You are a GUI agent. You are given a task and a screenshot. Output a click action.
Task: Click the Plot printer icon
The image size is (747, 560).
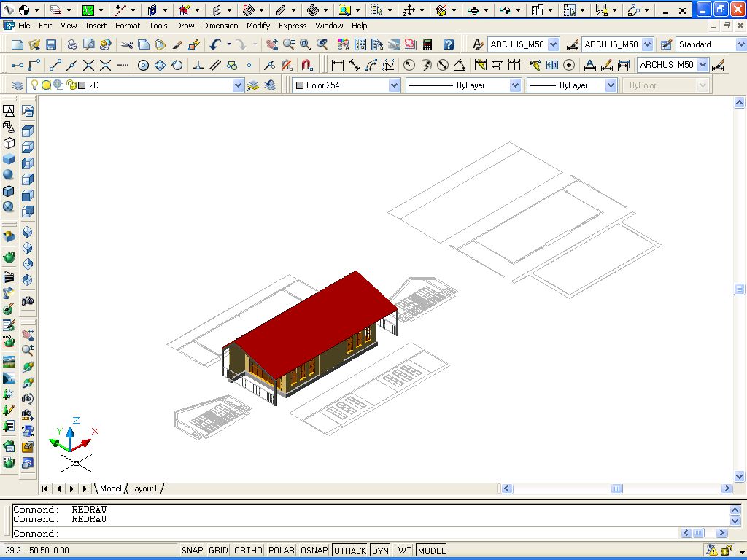point(72,44)
